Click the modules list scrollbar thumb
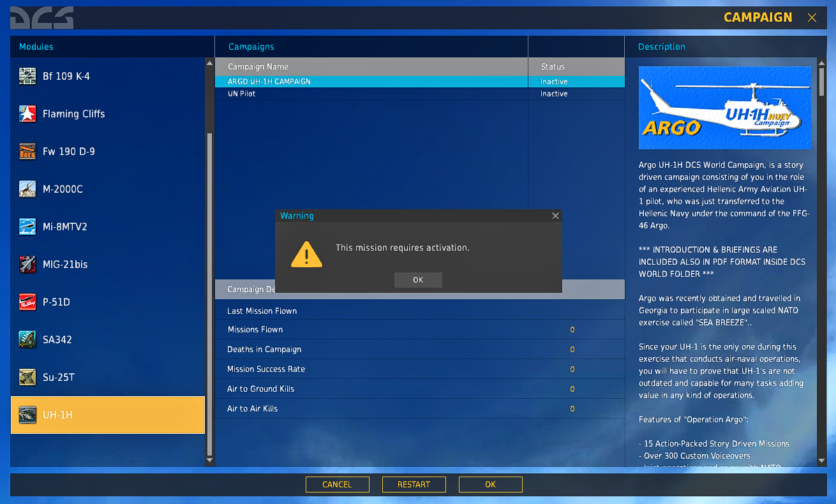836x504 pixels. click(x=209, y=294)
